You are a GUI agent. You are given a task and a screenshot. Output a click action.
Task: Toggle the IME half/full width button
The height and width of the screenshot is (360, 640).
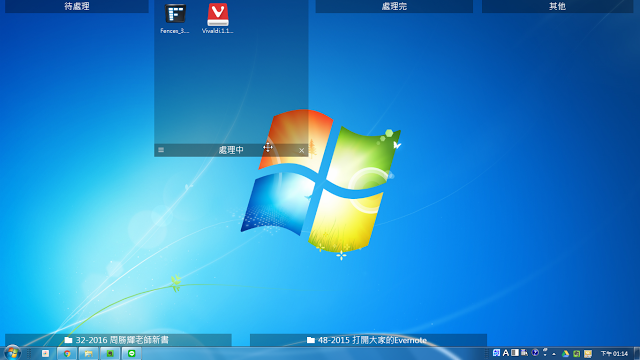[x=515, y=353]
